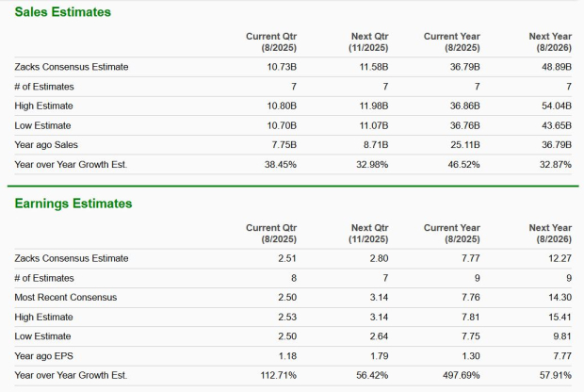Click Current Year column header in Earnings Estimates
This screenshot has width=584, height=392.
[x=451, y=233]
